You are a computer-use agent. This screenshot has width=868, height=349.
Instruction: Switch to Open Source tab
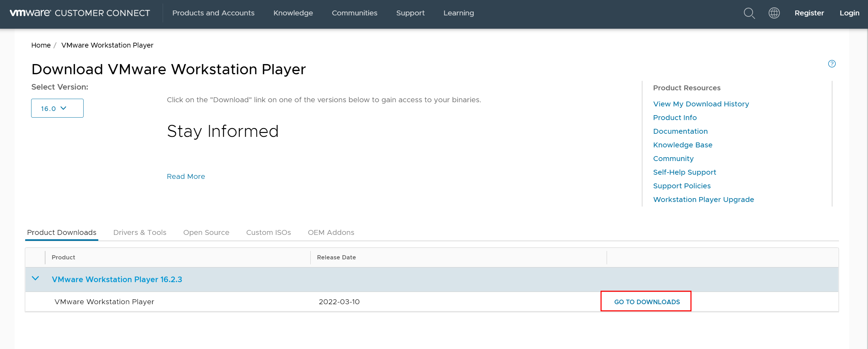206,232
